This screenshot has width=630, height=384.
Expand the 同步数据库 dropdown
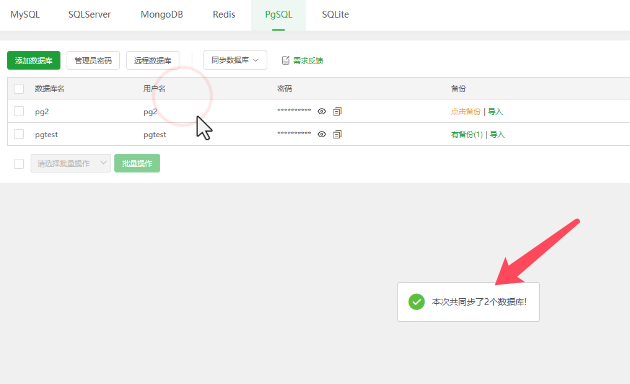point(235,60)
